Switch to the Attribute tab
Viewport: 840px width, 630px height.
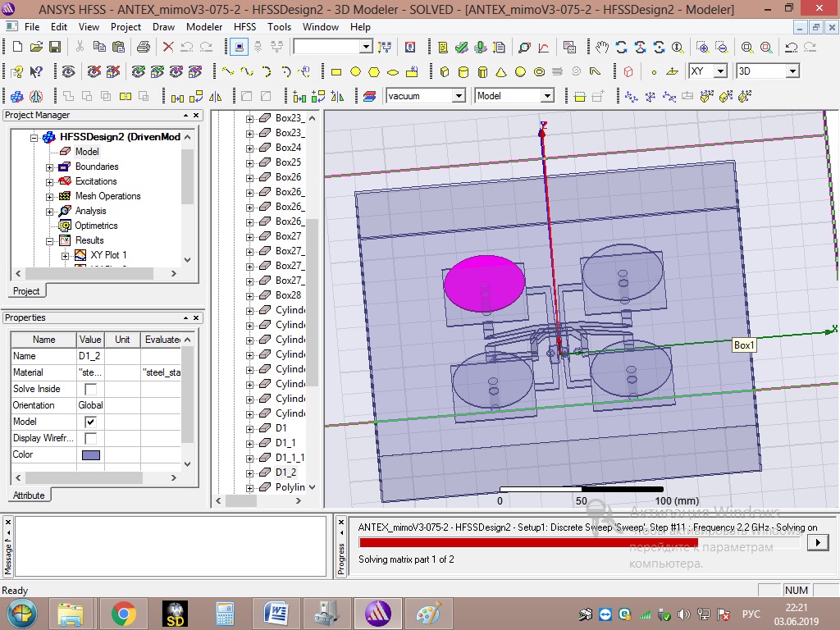pos(29,495)
